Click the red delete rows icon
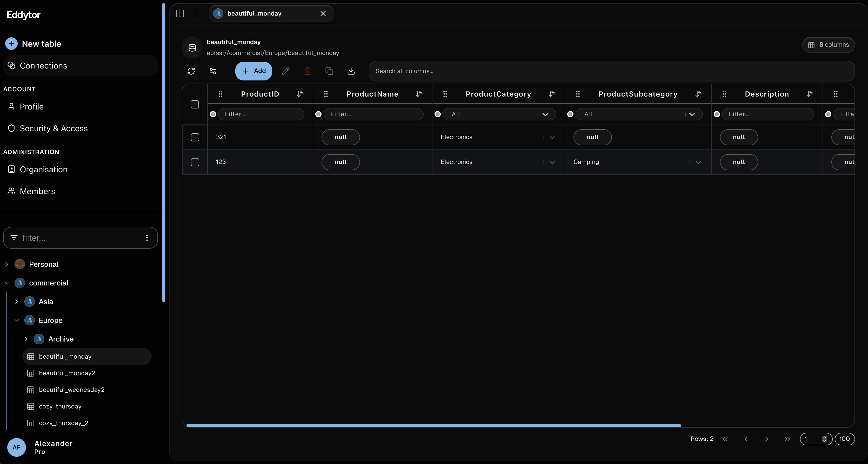Image resolution: width=868 pixels, height=464 pixels. click(307, 71)
